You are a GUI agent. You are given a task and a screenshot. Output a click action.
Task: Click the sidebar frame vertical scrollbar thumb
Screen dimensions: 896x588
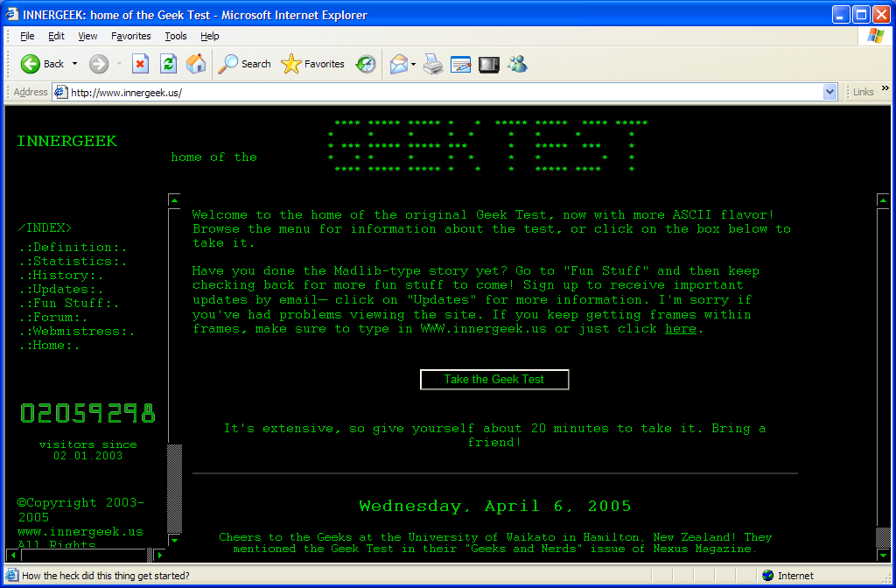[x=174, y=488]
